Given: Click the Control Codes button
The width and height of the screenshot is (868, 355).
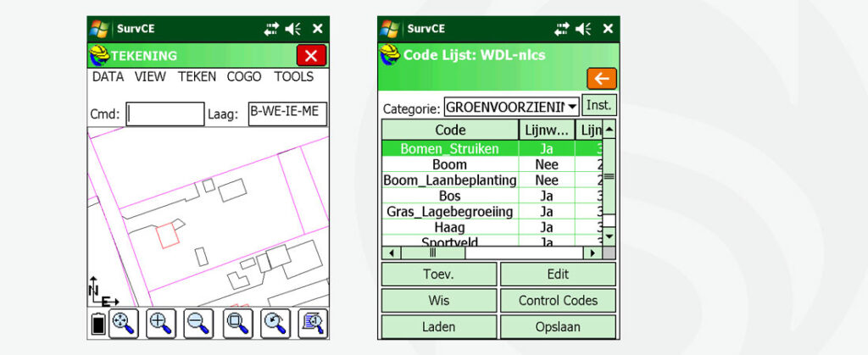Looking at the screenshot, I should tap(558, 301).
